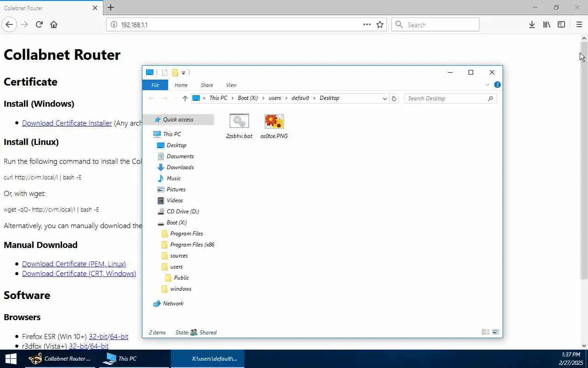Open This PC taskbar item
588x368 pixels.
click(133, 359)
